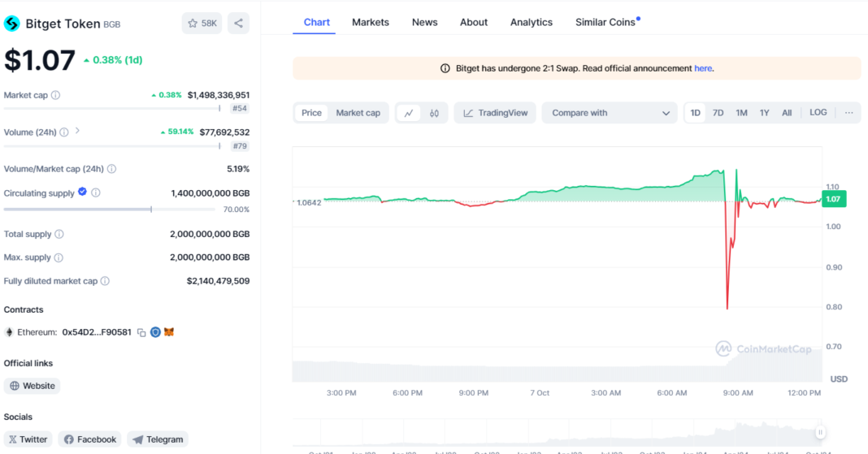Click the 1.0642 opening price label

[308, 202]
